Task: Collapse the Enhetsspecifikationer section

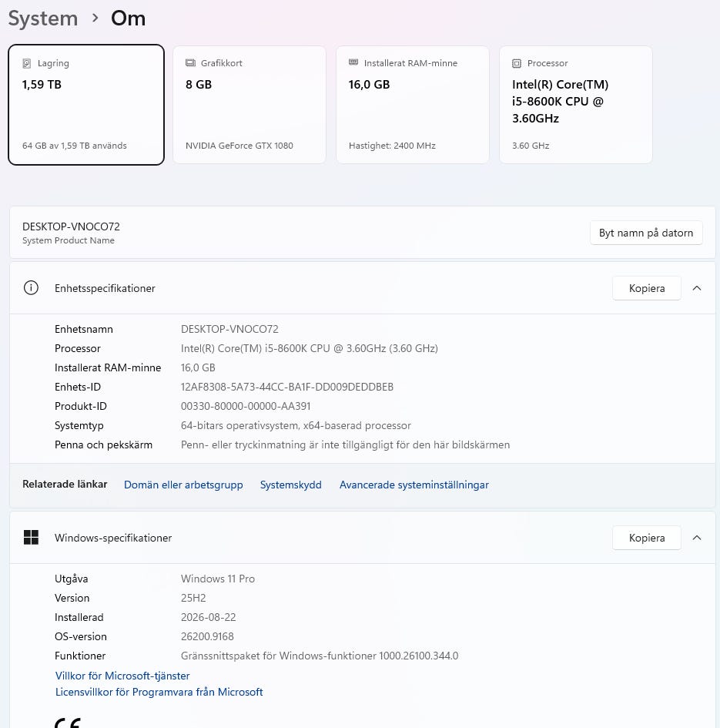Action: click(x=697, y=288)
